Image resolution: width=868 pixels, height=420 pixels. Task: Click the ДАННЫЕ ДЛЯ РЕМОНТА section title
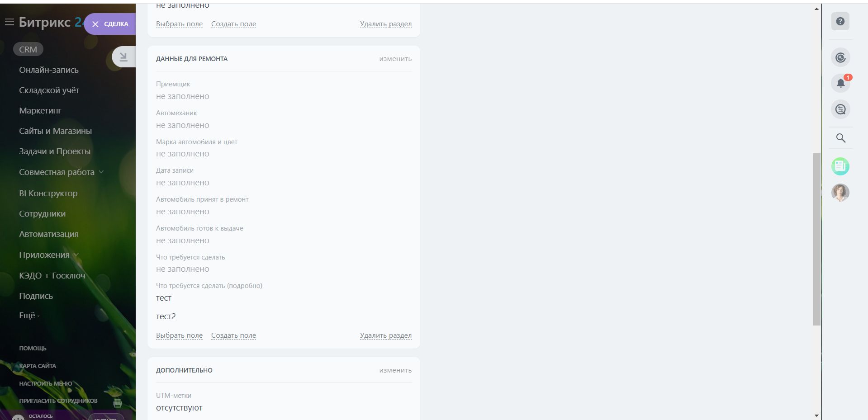[192, 59]
